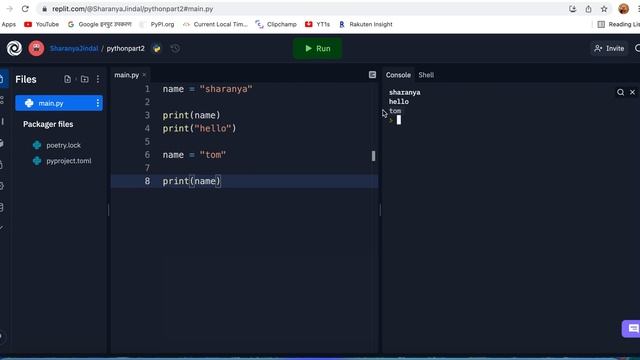Switch to the Console tab
This screenshot has height=360, width=640.
(x=398, y=75)
